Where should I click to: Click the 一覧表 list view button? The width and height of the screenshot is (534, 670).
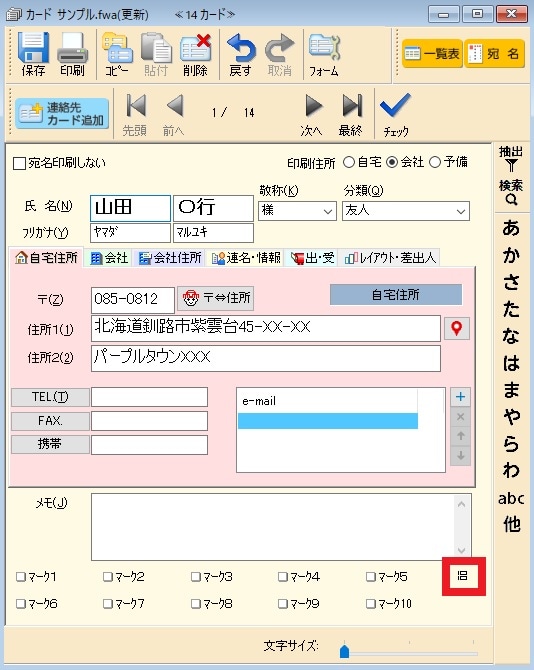click(x=432, y=53)
